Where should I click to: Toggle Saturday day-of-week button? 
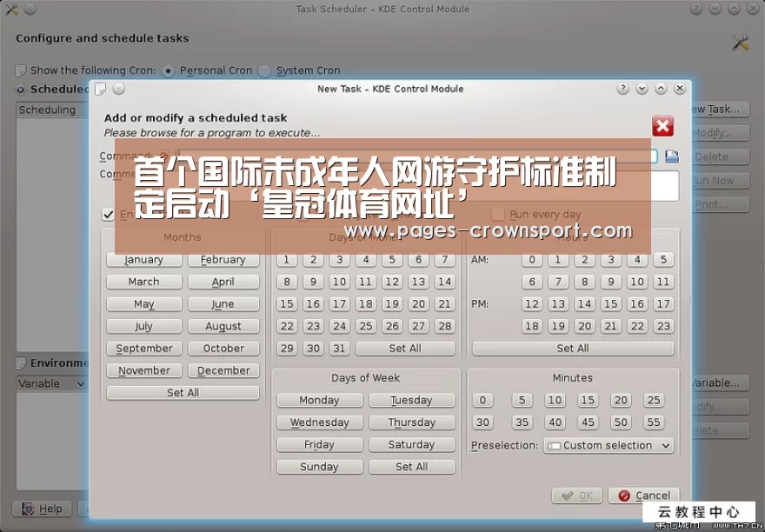[412, 444]
